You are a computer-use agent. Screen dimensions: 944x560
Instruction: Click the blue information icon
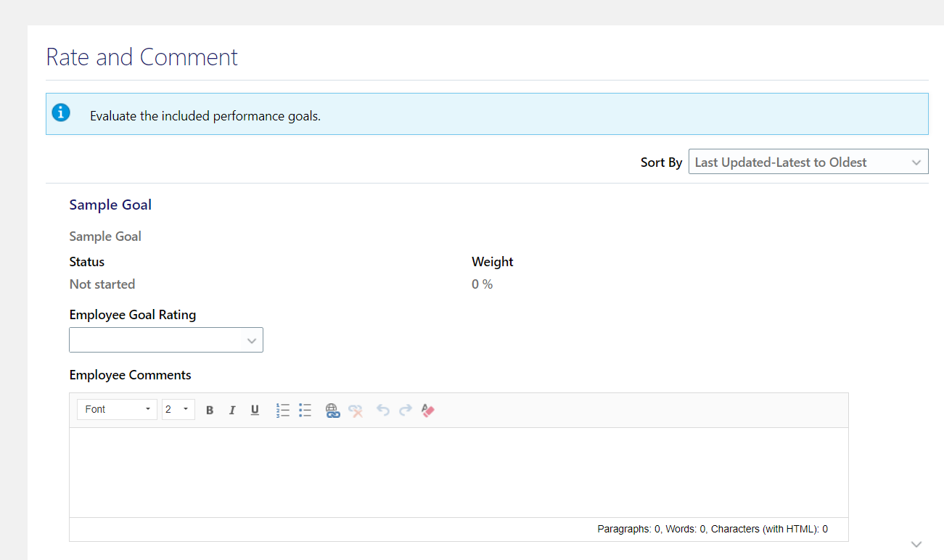(60, 112)
